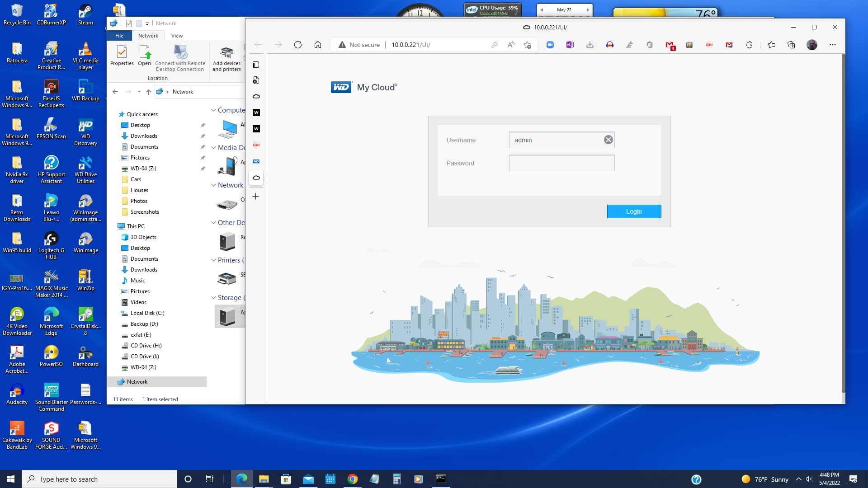Click the Edge address bar URL

click(x=411, y=45)
